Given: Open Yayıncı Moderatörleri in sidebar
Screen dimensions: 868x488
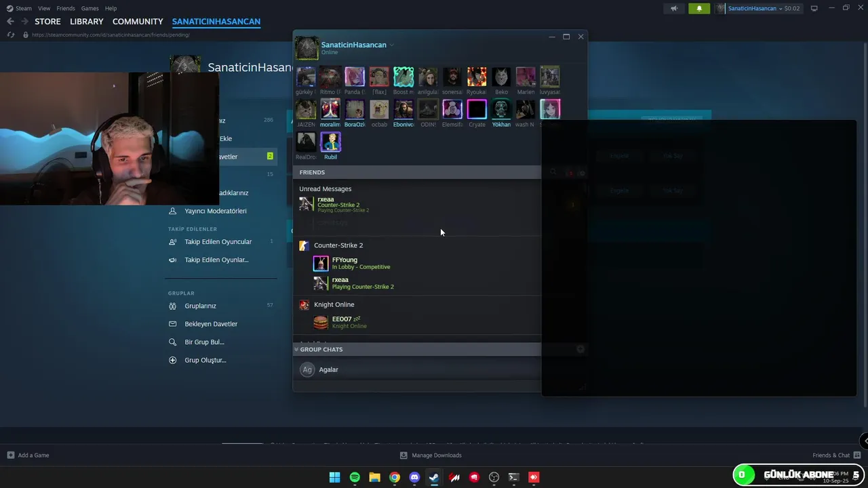Looking at the screenshot, I should (216, 211).
